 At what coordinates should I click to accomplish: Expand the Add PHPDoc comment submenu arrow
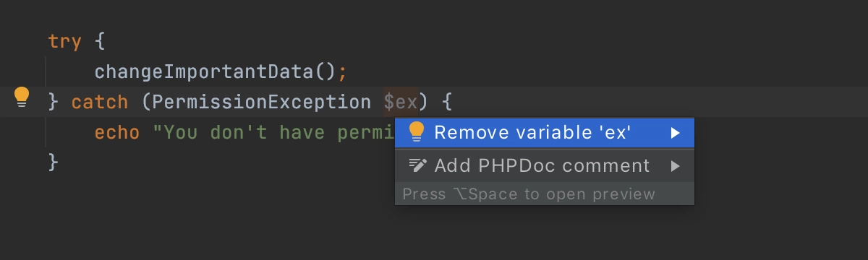coord(676,166)
